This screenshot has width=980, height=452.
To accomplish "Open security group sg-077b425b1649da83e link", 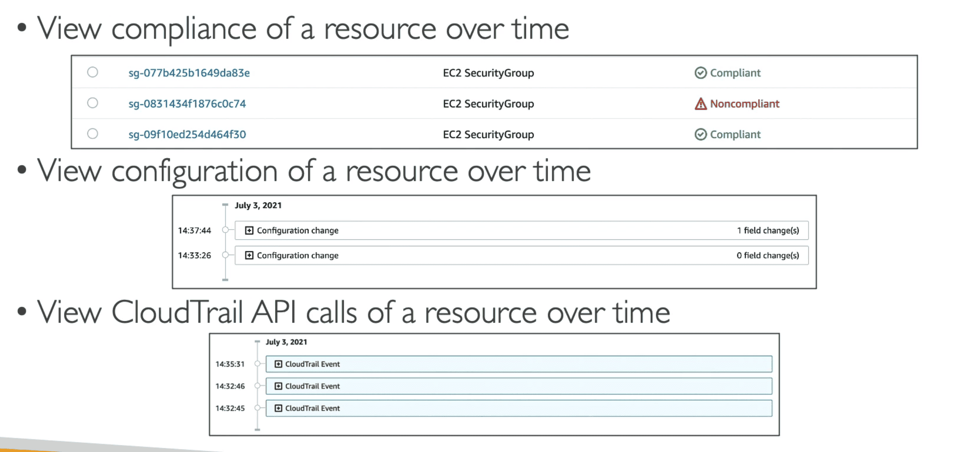I will 189,73.
